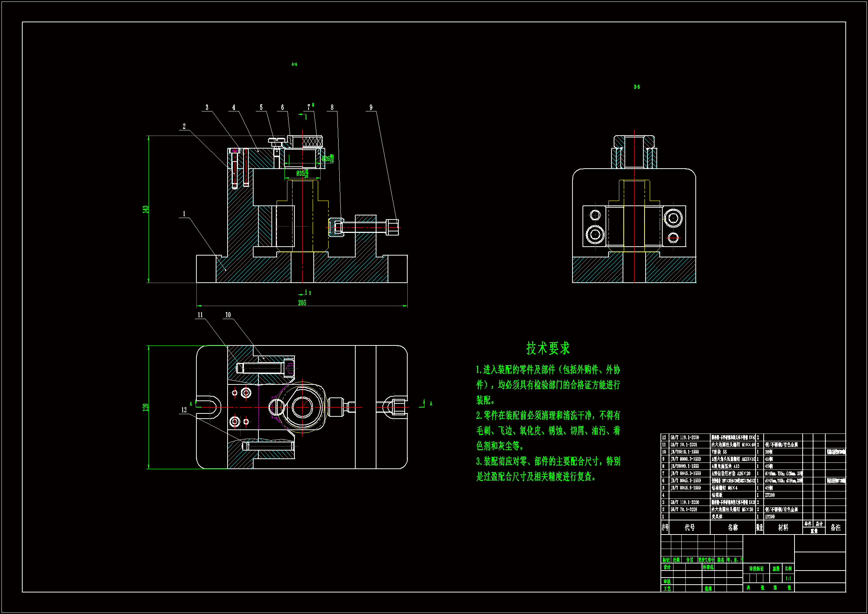Image resolution: width=868 pixels, height=614 pixels.
Task: Click the 批准 cell in title block
Action: point(708,589)
